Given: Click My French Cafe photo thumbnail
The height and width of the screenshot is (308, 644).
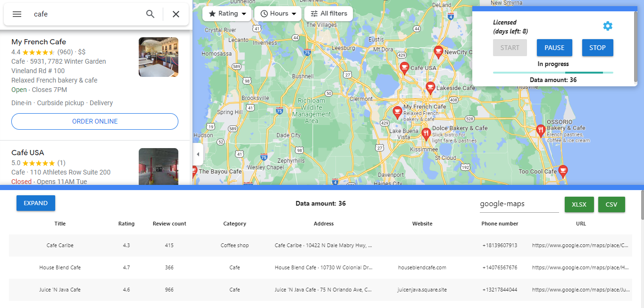Looking at the screenshot, I should [159, 57].
